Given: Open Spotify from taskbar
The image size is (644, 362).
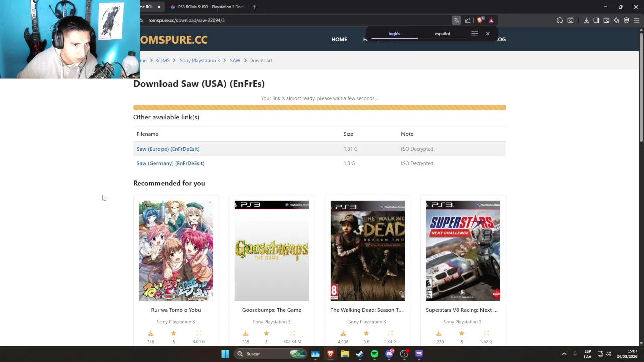Looking at the screenshot, I should pyautogui.click(x=374, y=354).
